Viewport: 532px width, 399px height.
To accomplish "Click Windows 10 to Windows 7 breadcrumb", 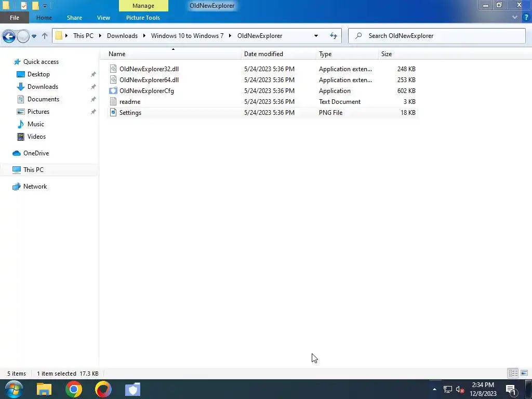I will [187, 36].
